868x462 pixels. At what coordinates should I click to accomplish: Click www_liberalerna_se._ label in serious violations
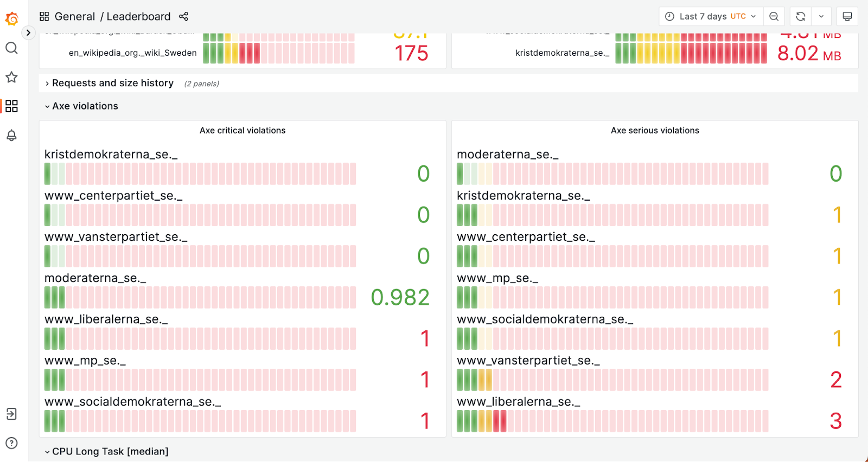coord(519,402)
